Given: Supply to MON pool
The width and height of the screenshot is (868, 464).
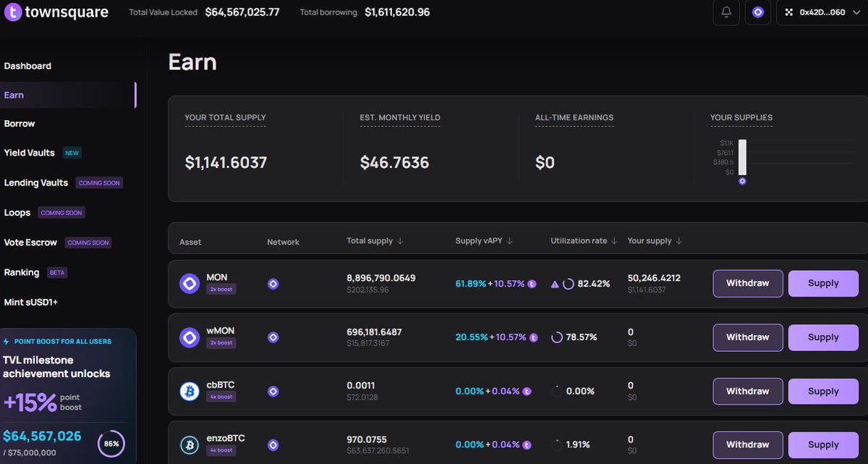Looking at the screenshot, I should [x=823, y=284].
